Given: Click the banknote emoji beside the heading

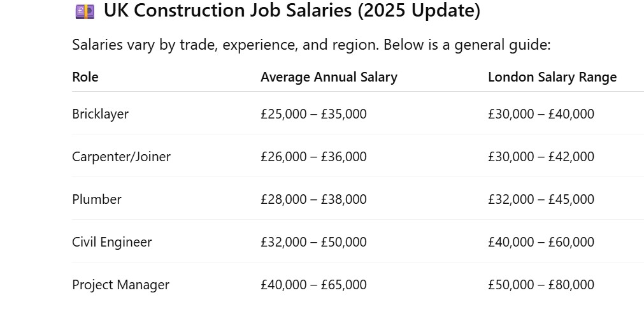Looking at the screenshot, I should click(x=84, y=11).
